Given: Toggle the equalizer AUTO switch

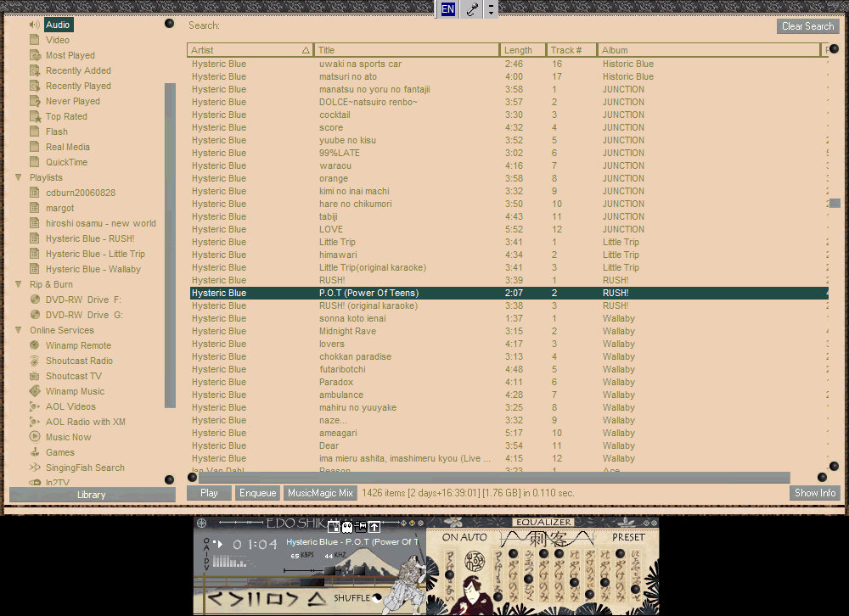Looking at the screenshot, I should (475, 537).
